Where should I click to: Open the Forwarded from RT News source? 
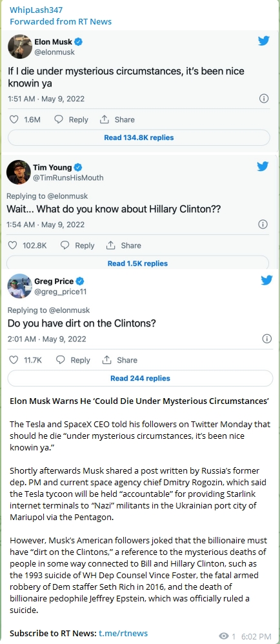(x=61, y=21)
